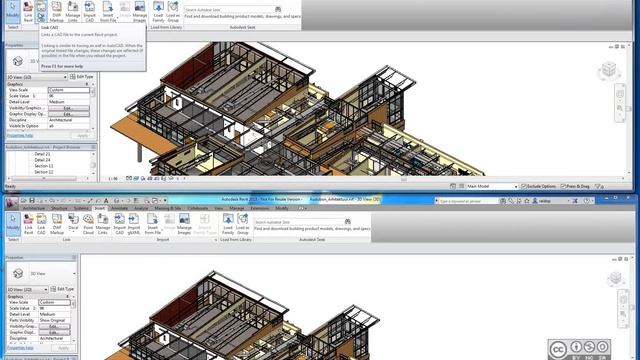Open 3D View instance dropdown in upper Properties
The height and width of the screenshot is (360, 640).
point(37,77)
